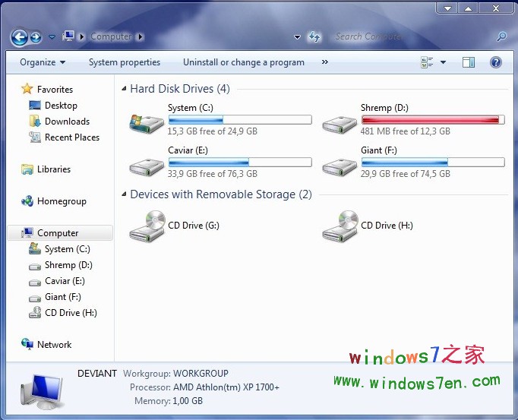Viewport: 518px width, 420px height.
Task: Click the Search Computer input field
Action: 410,36
